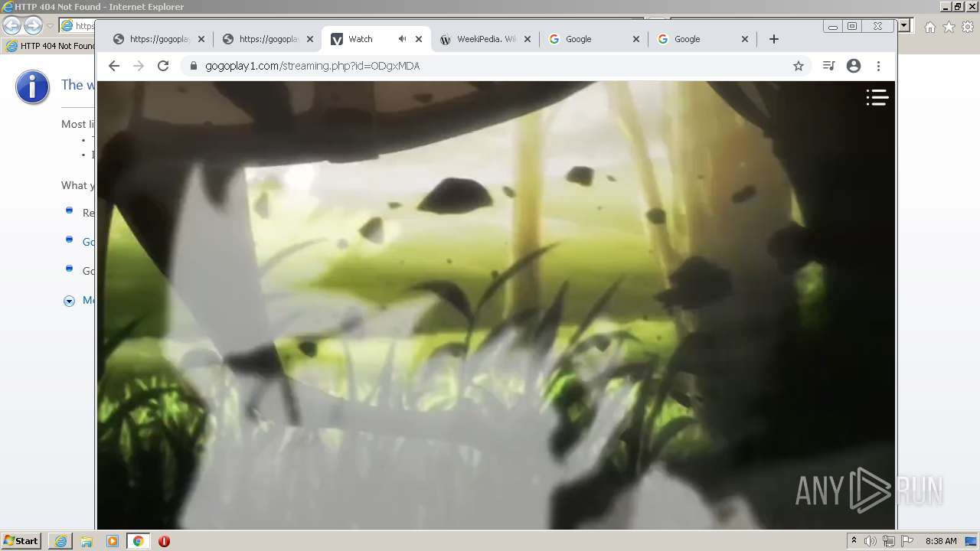Image resolution: width=980 pixels, height=551 pixels.
Task: Click Internet Explorer forward button
Action: click(x=33, y=26)
